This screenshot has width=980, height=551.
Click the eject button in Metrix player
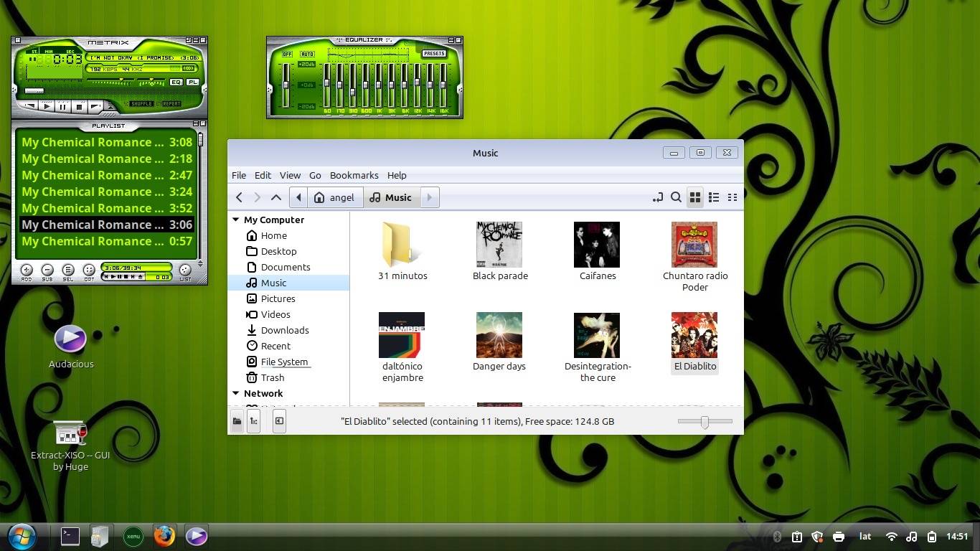110,105
